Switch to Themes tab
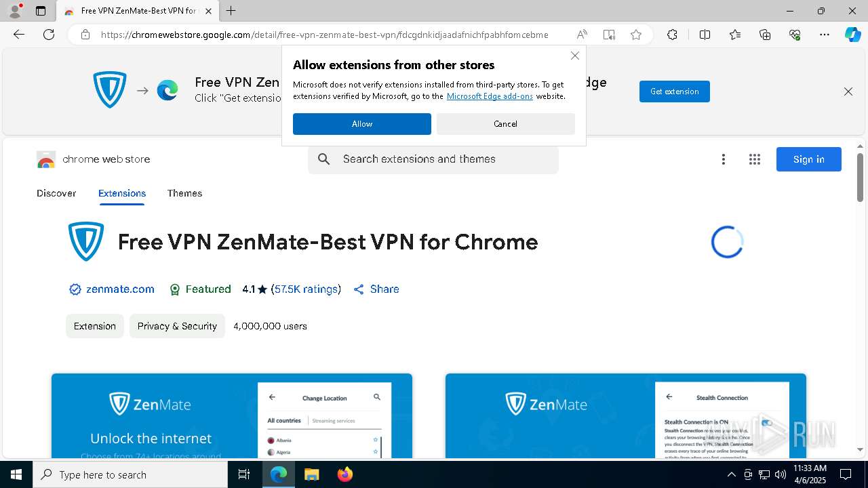 pyautogui.click(x=184, y=193)
